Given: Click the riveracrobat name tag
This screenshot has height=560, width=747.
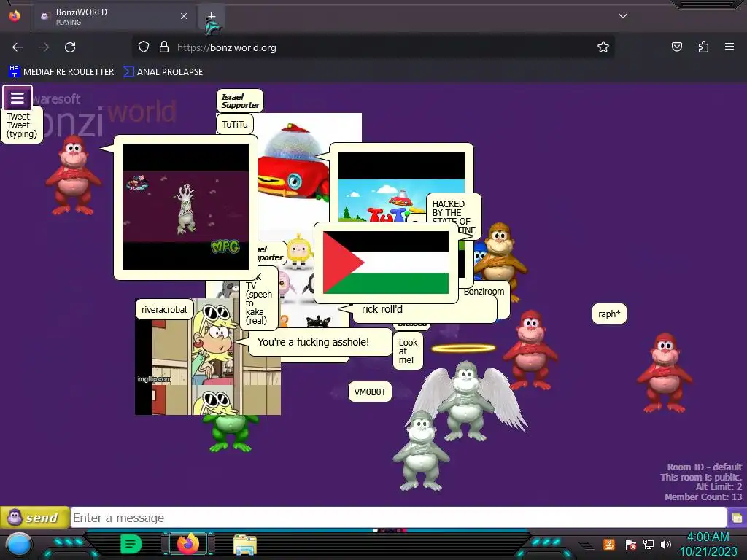Looking at the screenshot, I should tap(164, 309).
